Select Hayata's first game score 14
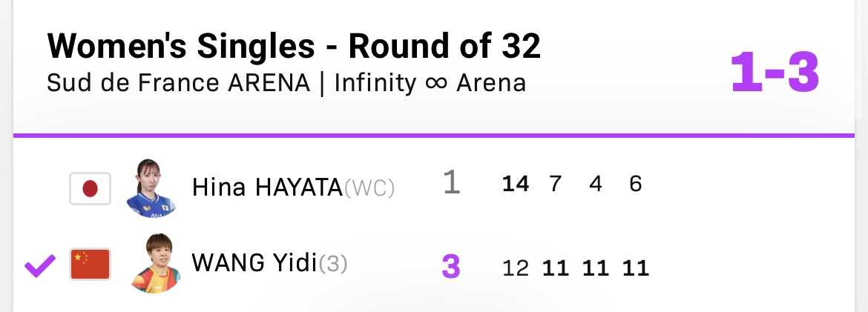Image resolution: width=868 pixels, height=312 pixels. (x=516, y=184)
